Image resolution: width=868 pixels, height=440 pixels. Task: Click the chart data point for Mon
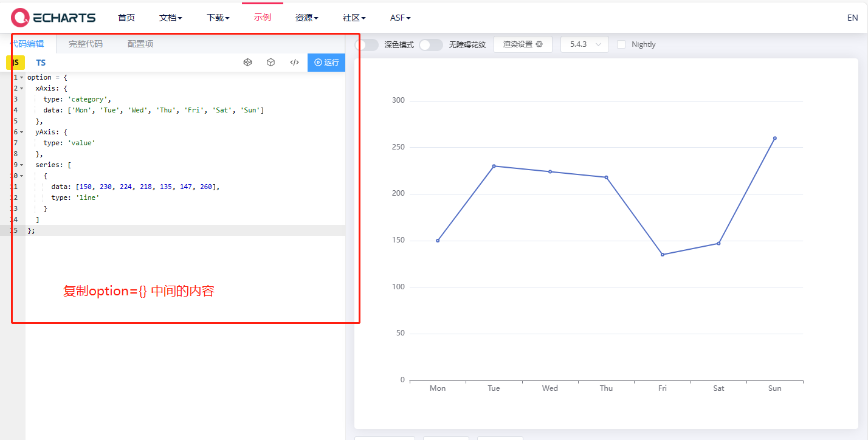pos(438,241)
